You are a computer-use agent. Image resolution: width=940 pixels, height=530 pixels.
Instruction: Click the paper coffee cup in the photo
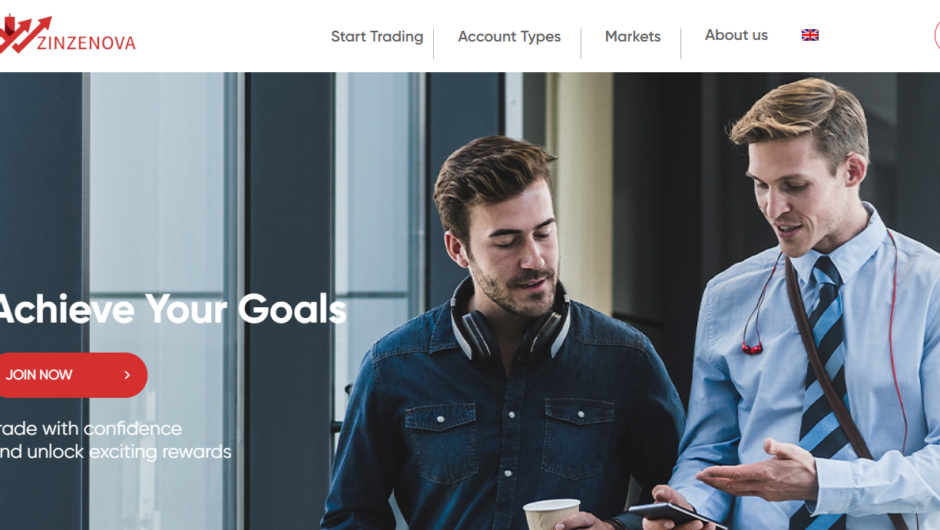(x=551, y=514)
